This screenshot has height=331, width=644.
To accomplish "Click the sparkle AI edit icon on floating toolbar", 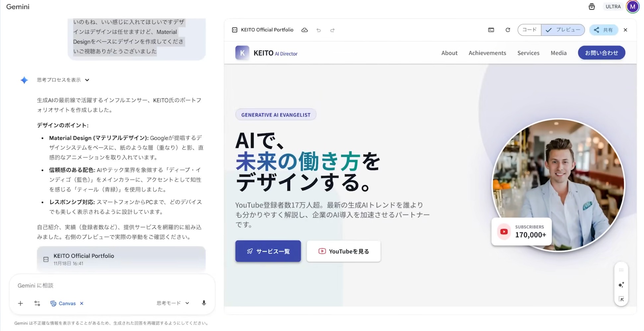I will coord(621,285).
